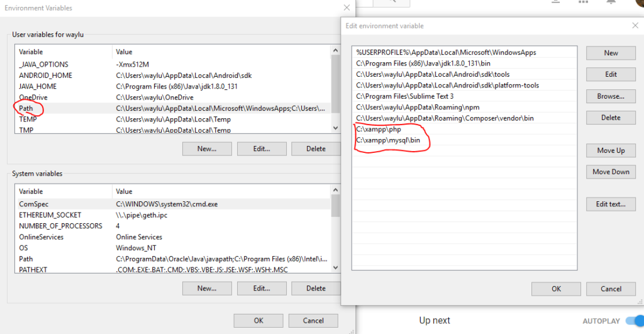The height and width of the screenshot is (334, 644).
Task: Select the JAVA_HOME user variable row
Action: click(174, 86)
